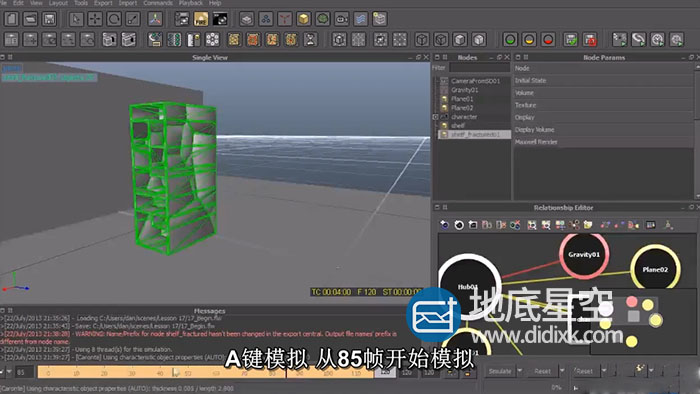Viewport: 700px width, 394px height.
Task: Expand the character node in Nodes tree
Action: click(x=435, y=117)
